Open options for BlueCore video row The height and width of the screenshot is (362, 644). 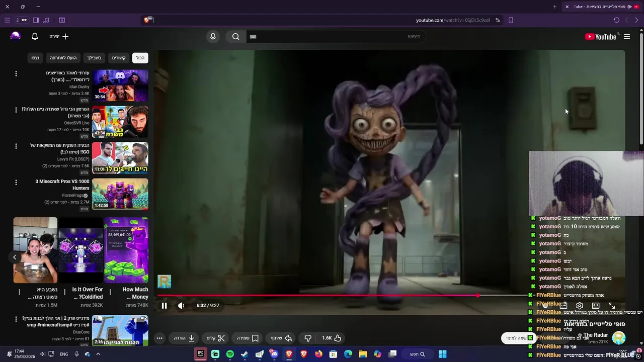pyautogui.click(x=16, y=319)
